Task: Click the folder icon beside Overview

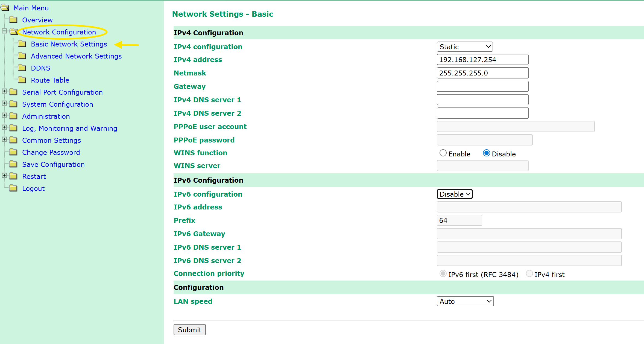Action: 13,20
